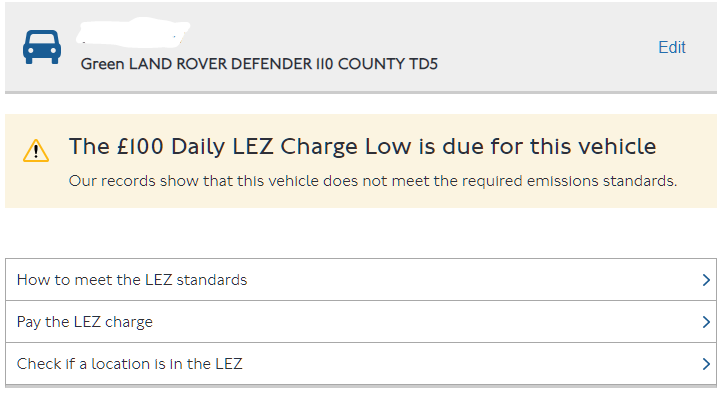This screenshot has width=723, height=397.
Task: Click the Green LAND ROVER DEFENDER description text
Action: coord(259,64)
